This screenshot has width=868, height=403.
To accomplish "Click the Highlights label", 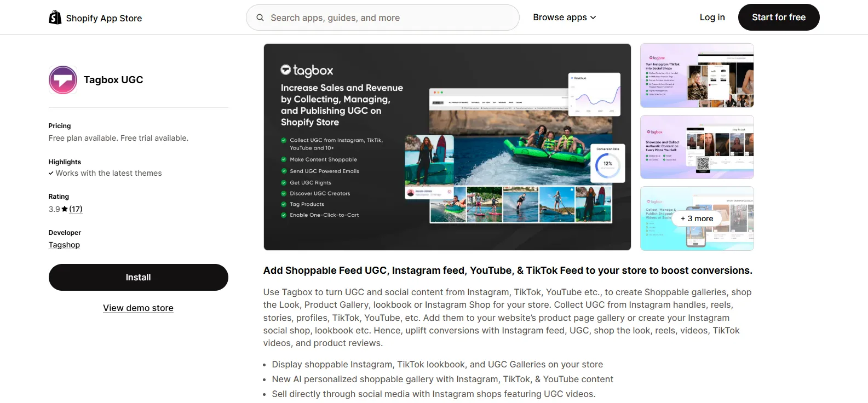I will (65, 162).
